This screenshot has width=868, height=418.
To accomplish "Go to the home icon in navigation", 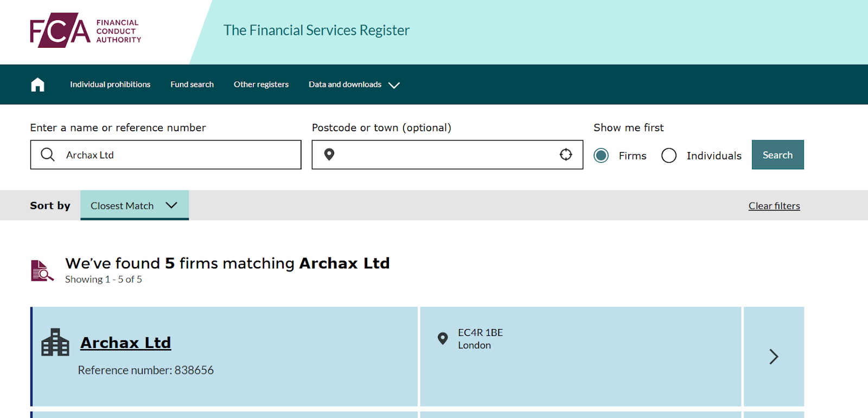I will pos(37,85).
